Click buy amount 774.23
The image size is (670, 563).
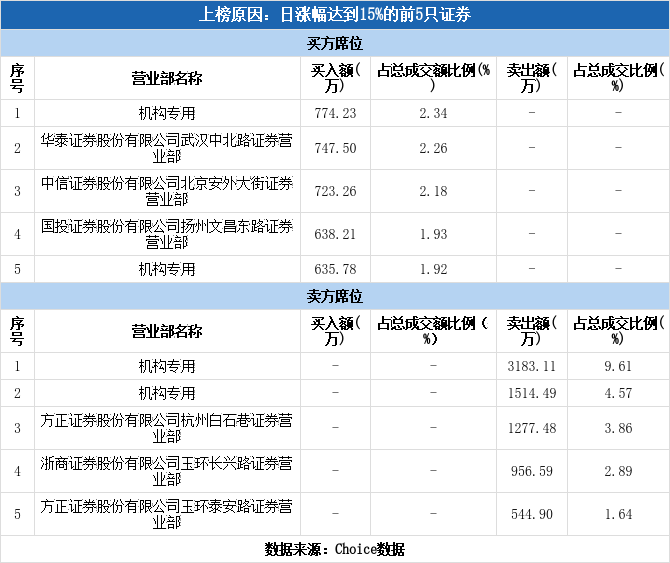pyautogui.click(x=335, y=113)
